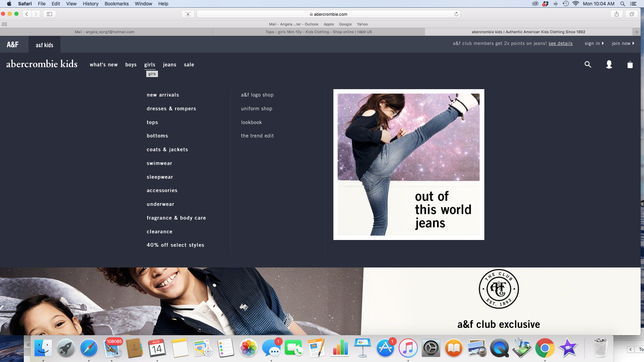Open the Top Sites star button
The height and width of the screenshot is (362, 644).
(188, 14)
